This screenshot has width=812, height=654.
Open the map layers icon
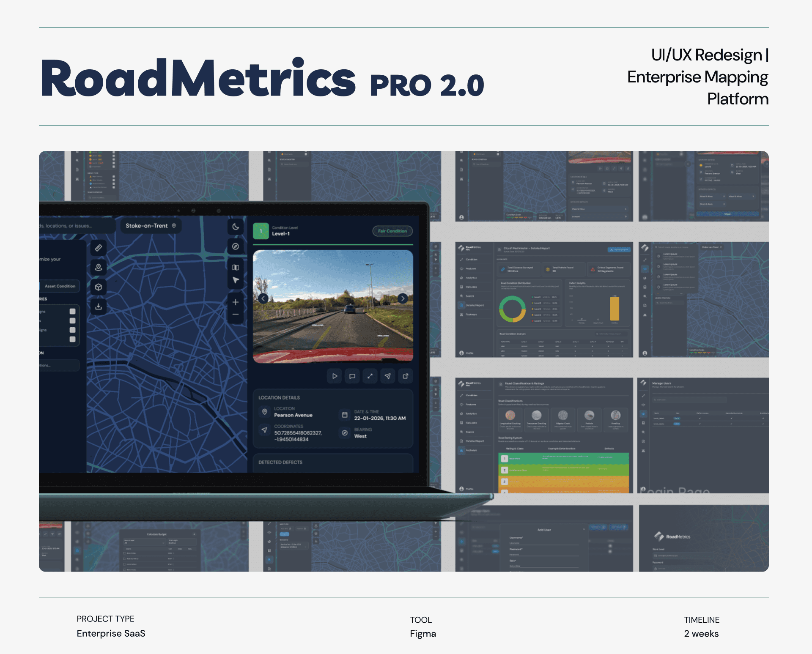tap(236, 267)
